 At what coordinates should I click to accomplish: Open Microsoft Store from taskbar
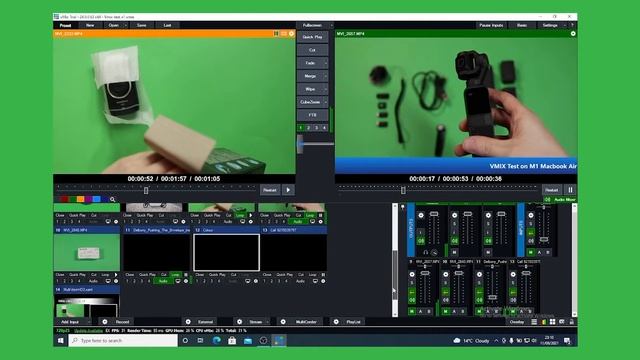coord(232,340)
